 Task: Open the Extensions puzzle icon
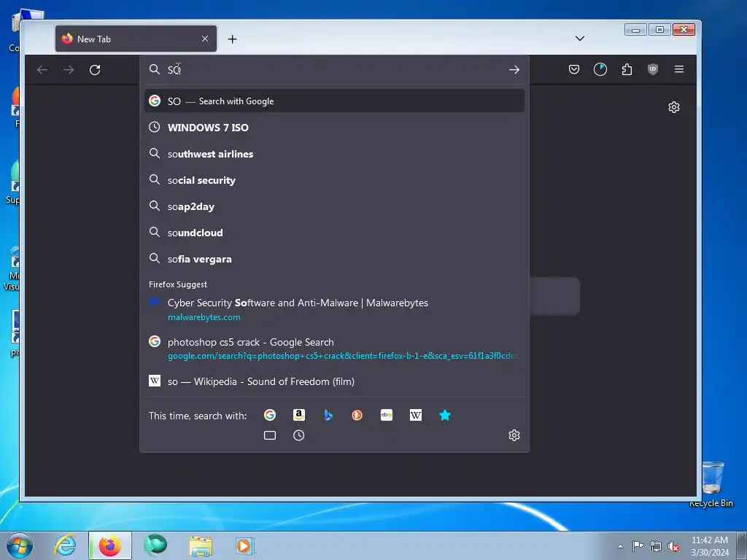[x=627, y=69]
